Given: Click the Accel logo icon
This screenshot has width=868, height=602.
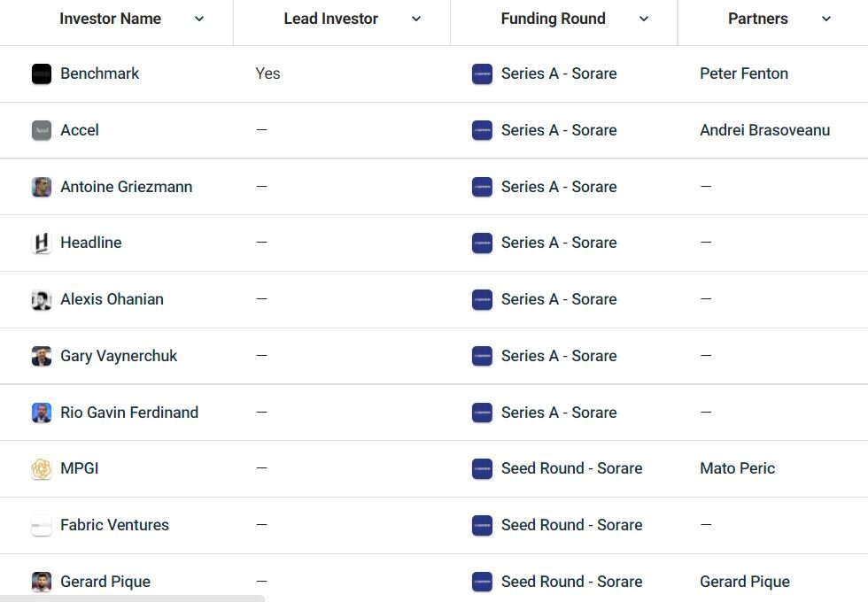Looking at the screenshot, I should click(42, 130).
